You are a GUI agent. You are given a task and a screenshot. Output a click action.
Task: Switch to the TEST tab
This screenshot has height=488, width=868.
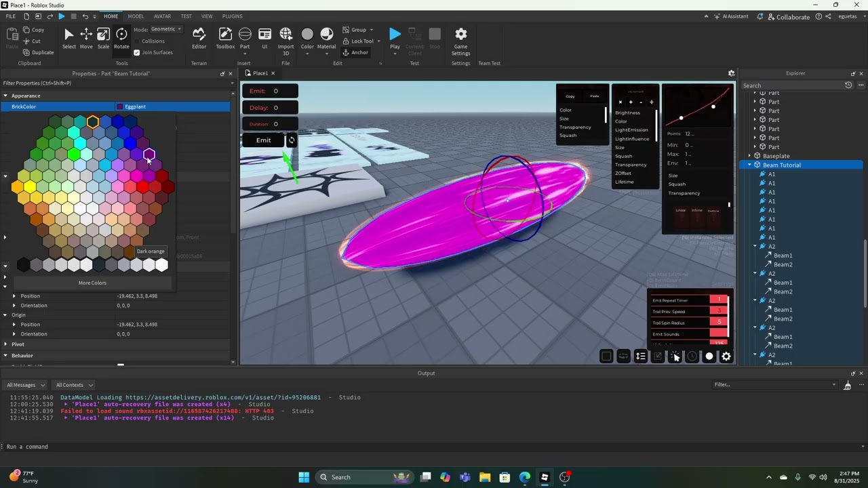point(186,16)
